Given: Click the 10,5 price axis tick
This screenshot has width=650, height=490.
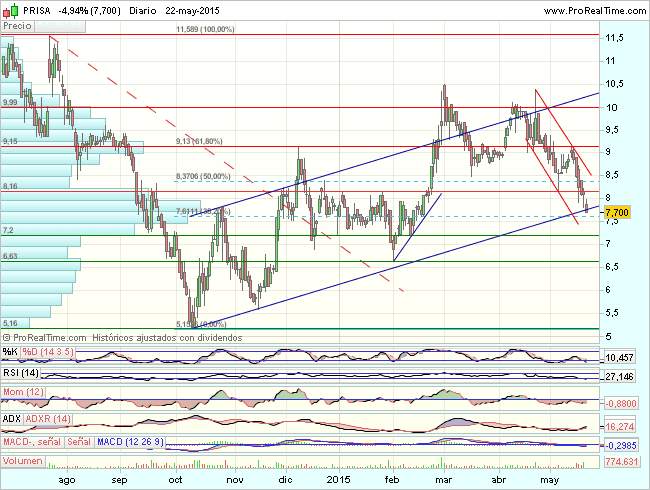Looking at the screenshot, I should [614, 84].
